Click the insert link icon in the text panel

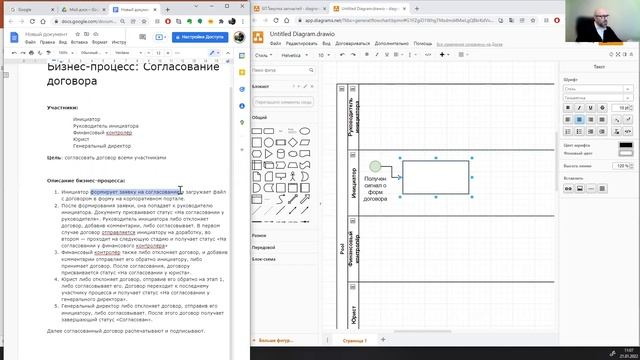pyautogui.click(x=568, y=189)
